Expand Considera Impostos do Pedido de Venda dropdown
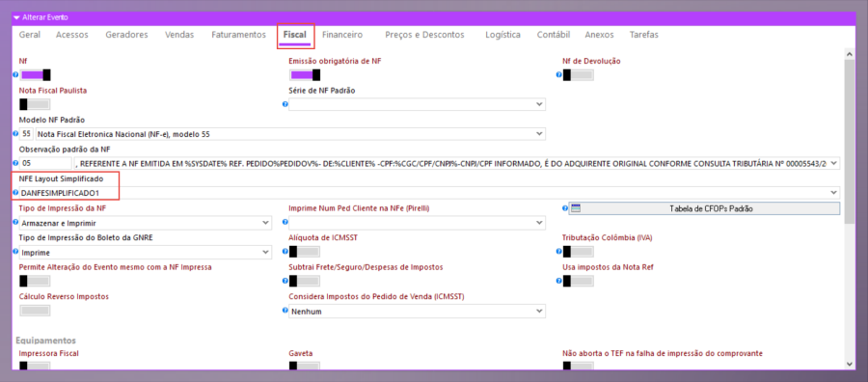Viewport: 868px width, 382px height. pos(417,312)
